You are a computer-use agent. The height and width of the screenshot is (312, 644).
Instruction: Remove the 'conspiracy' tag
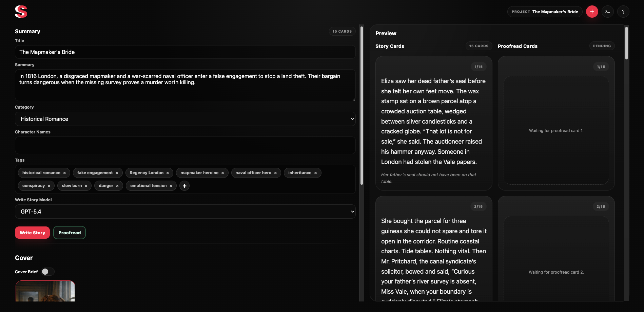pos(49,186)
